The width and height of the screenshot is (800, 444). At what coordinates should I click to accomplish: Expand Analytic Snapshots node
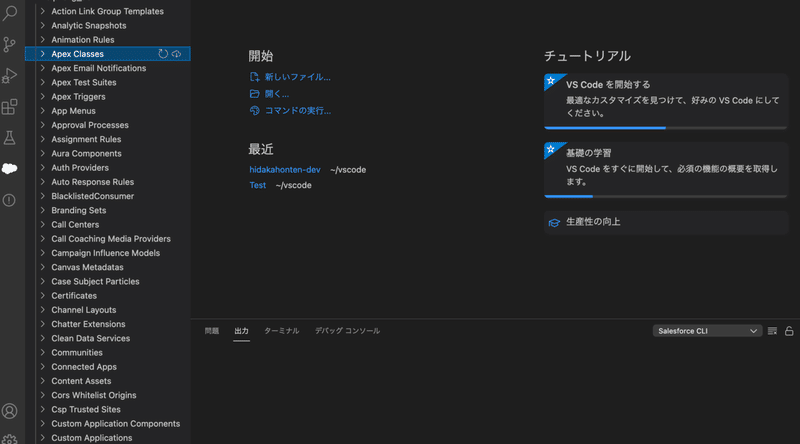[x=42, y=25]
